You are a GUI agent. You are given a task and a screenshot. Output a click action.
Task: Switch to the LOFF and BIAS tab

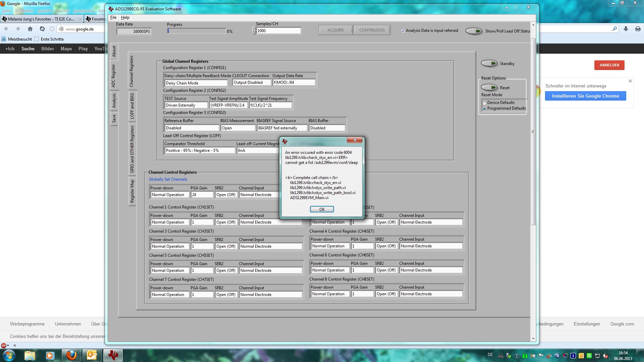tap(132, 106)
